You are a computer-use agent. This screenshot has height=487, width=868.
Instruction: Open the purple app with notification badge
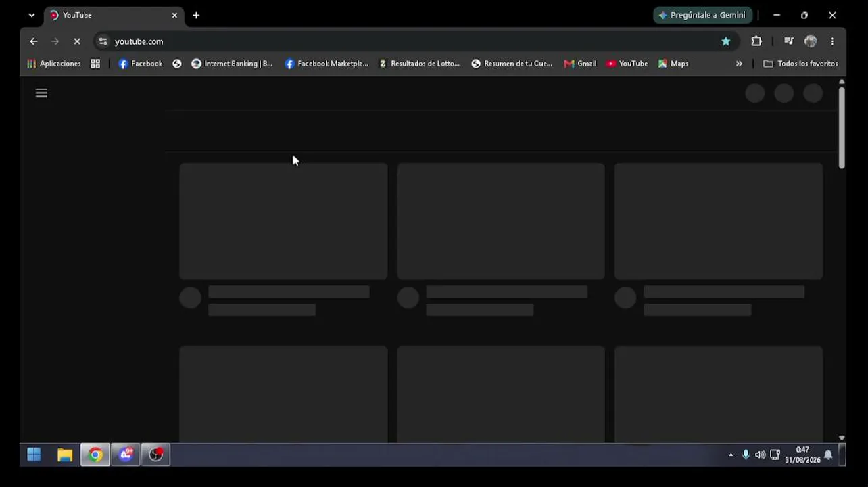[x=126, y=455]
